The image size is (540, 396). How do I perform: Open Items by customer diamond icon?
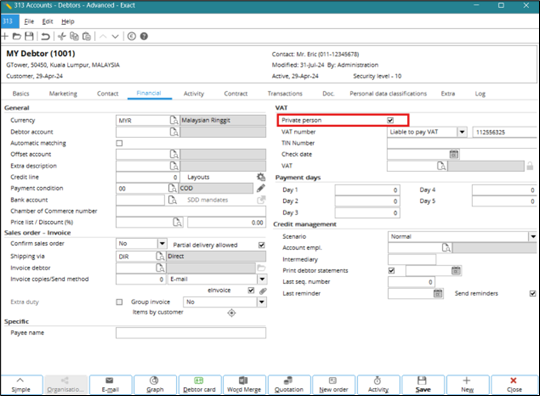pyautogui.click(x=231, y=313)
